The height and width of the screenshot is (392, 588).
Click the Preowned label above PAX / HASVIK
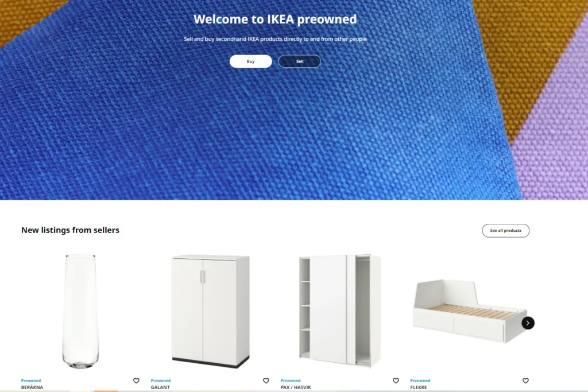290,381
